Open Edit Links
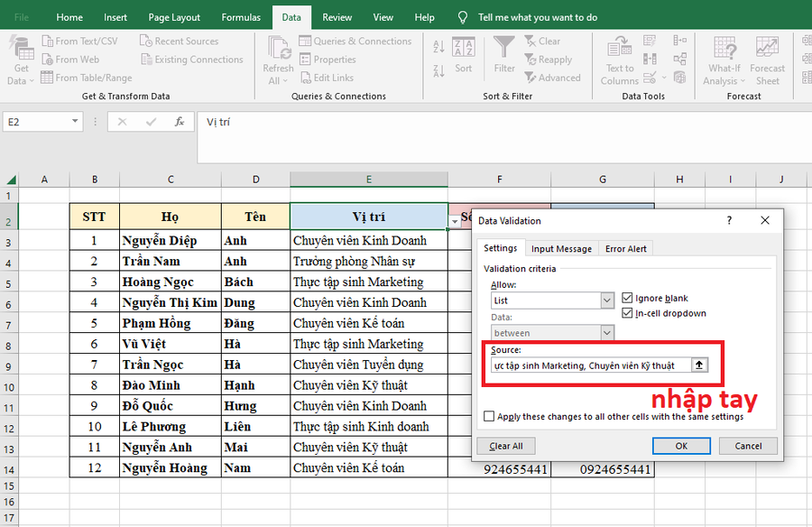 (x=327, y=78)
